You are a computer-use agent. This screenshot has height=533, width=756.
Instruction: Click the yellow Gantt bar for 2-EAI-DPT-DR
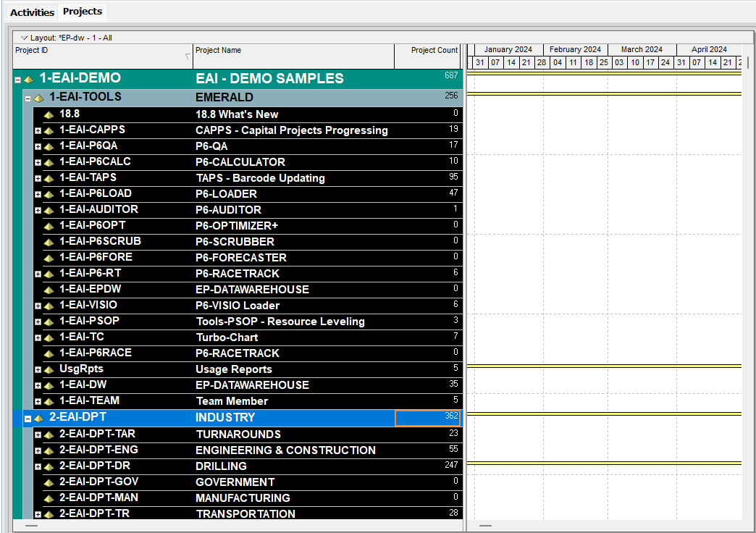pos(604,463)
